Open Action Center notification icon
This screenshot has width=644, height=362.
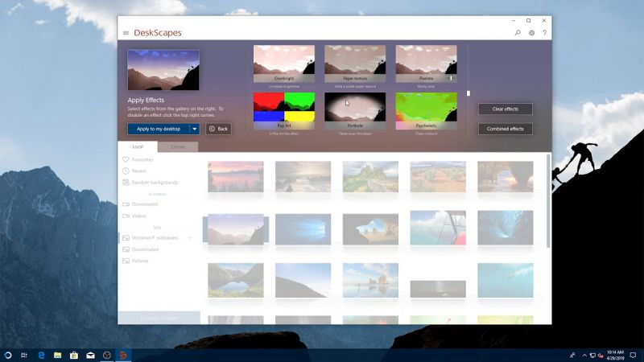[633, 355]
